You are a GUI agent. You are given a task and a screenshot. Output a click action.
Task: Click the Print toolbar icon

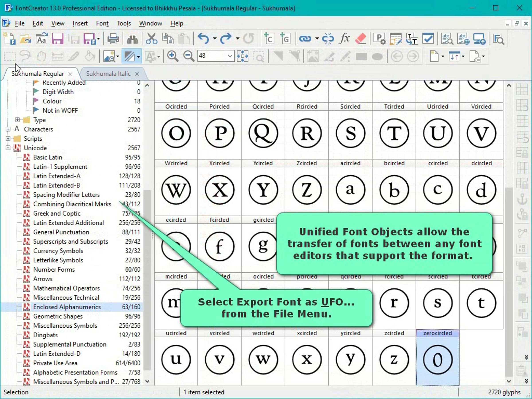coord(113,39)
